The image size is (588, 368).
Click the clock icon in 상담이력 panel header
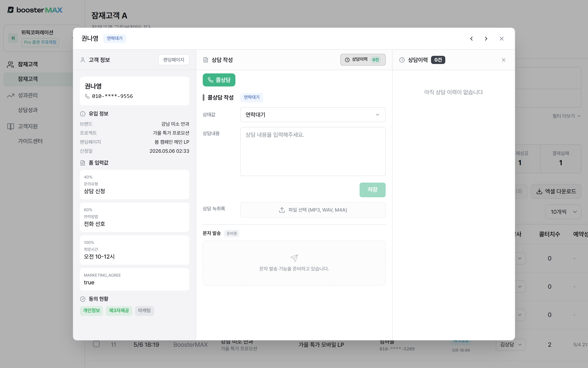point(402,60)
